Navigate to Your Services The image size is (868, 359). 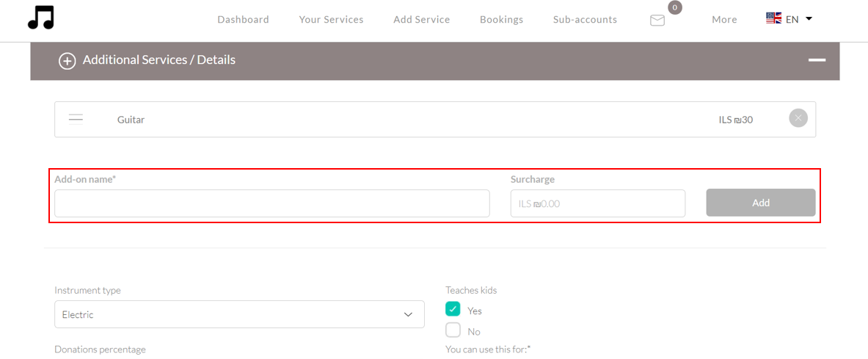tap(331, 20)
